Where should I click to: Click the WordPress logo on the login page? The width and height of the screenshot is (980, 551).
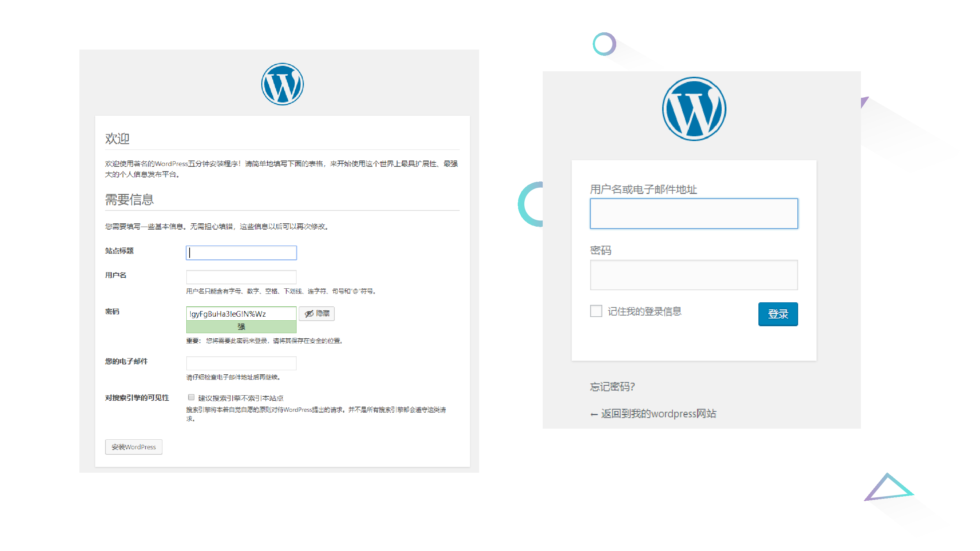tap(694, 109)
